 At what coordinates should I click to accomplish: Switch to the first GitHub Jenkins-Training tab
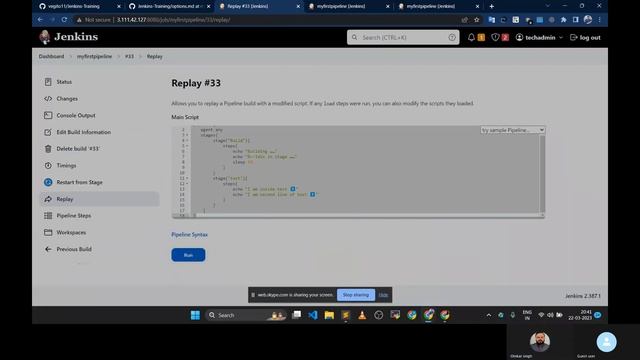(80, 7)
